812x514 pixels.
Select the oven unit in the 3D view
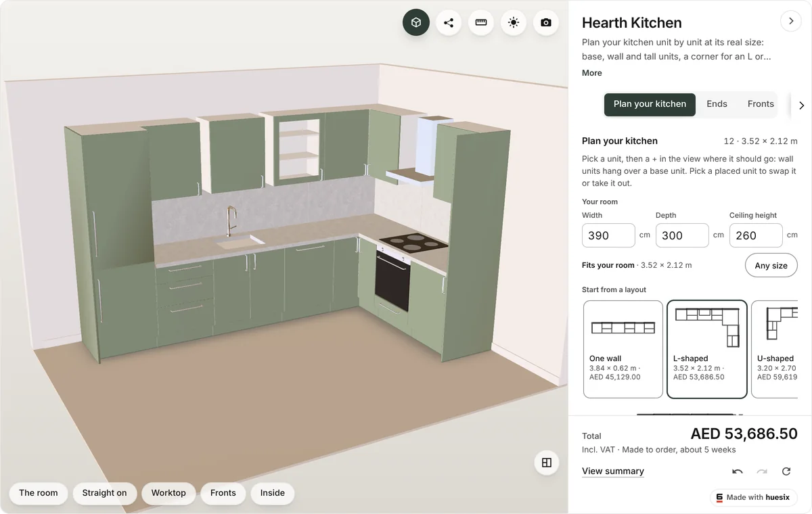(x=393, y=281)
